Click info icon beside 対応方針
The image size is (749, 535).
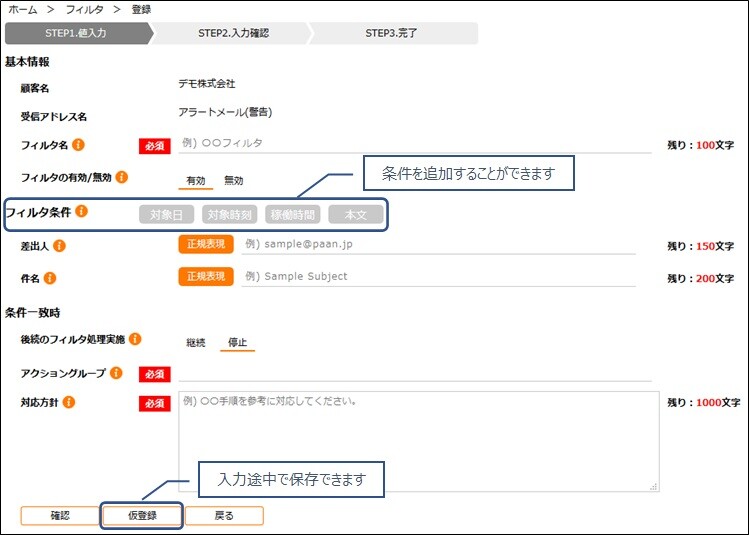tap(68, 402)
